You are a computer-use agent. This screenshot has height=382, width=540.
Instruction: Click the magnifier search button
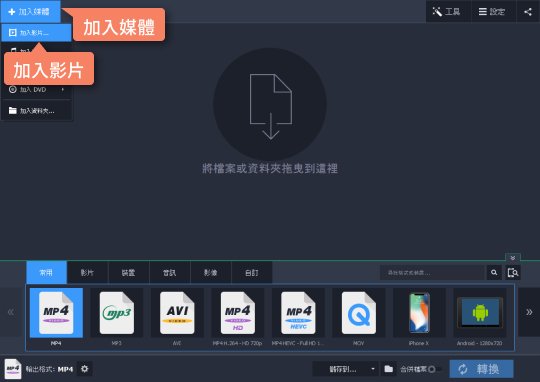pos(494,273)
